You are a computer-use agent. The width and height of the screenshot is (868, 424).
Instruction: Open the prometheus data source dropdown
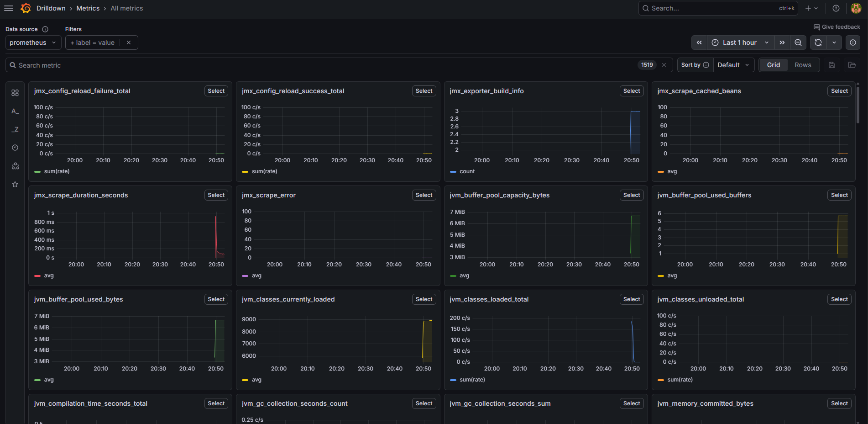point(33,42)
